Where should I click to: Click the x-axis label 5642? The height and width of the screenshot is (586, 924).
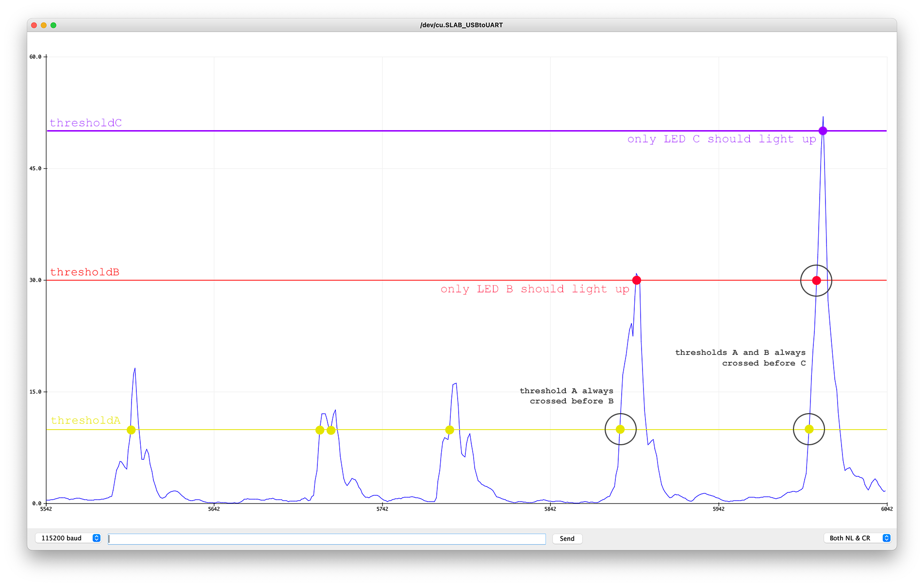214,509
